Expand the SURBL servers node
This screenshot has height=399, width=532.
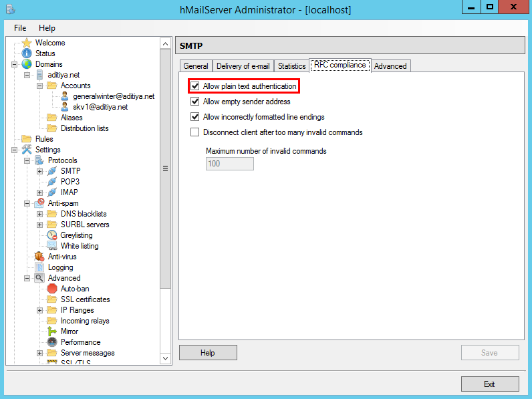[39, 225]
